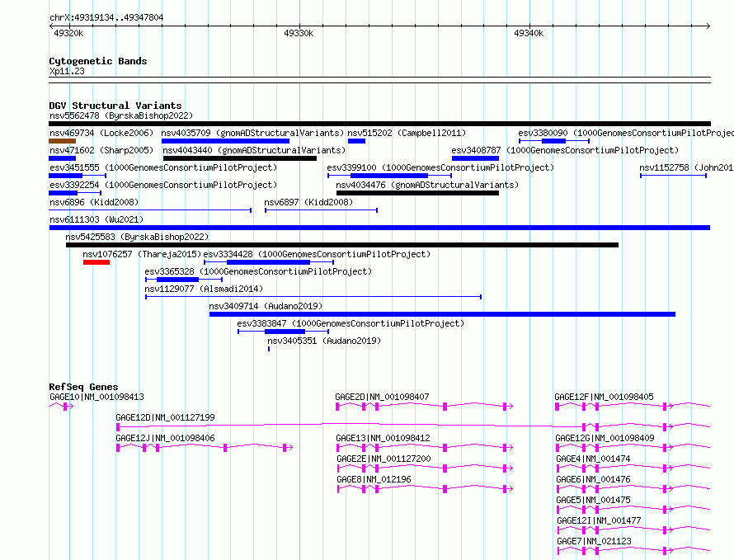Open the DGV Structural Variants track title
Screen dimensions: 734x560
point(115,106)
